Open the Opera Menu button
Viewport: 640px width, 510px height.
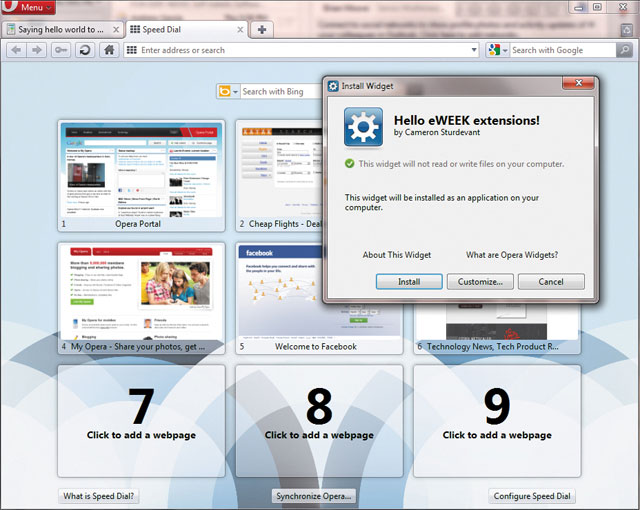28,7
